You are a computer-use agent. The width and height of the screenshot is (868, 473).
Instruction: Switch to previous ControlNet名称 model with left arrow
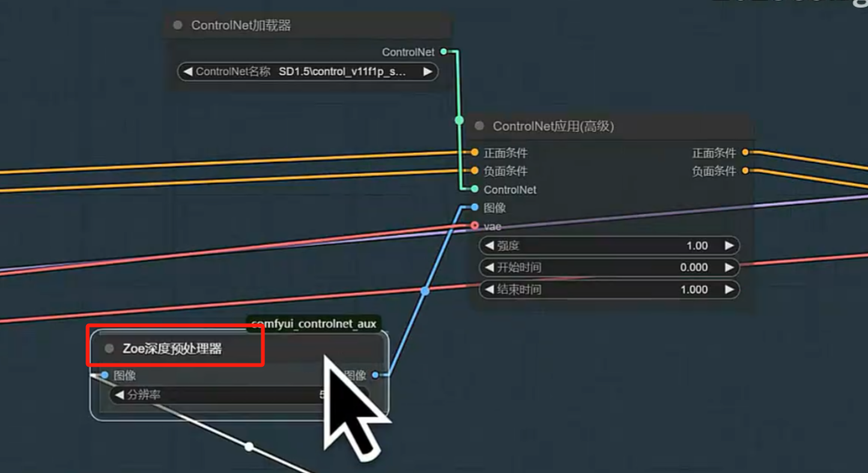187,72
